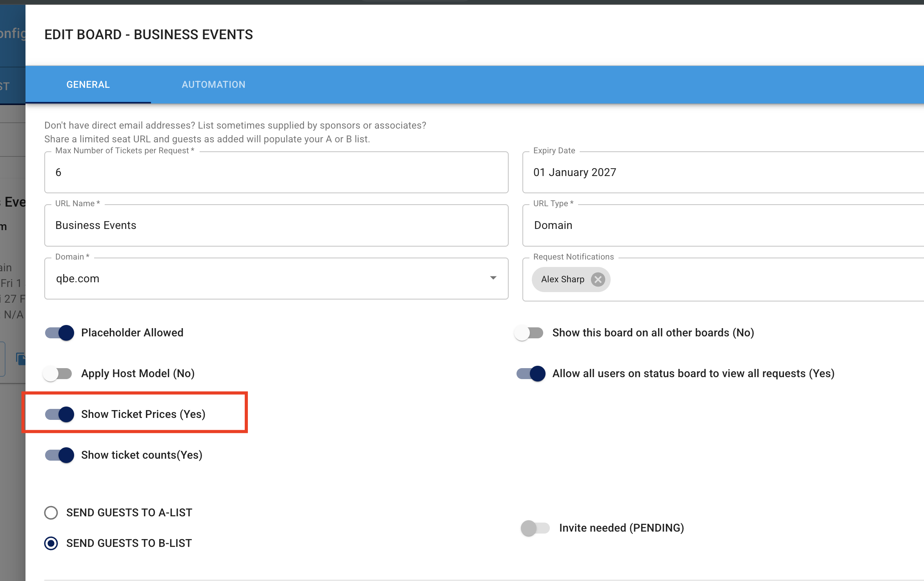This screenshot has height=581, width=924.
Task: Toggle allow all users to view requests
Action: [x=531, y=374]
